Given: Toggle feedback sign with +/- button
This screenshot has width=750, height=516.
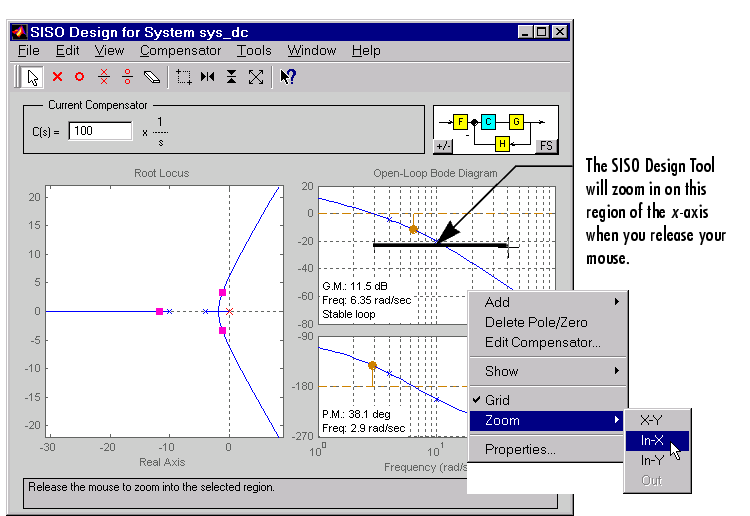Looking at the screenshot, I should 442,146.
